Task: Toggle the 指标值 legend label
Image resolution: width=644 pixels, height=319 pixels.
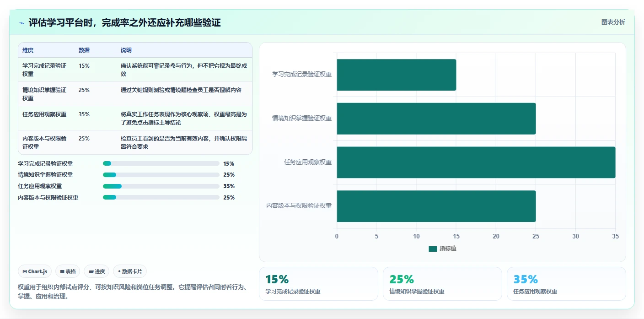Action: [x=448, y=249]
